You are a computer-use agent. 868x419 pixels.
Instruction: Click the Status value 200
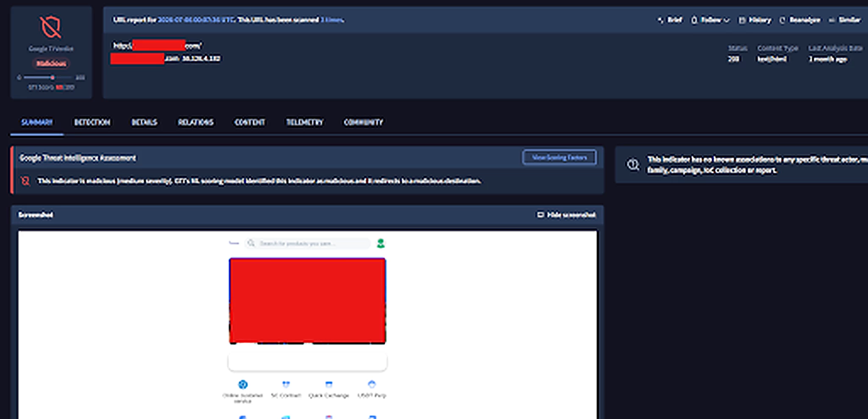coord(734,59)
